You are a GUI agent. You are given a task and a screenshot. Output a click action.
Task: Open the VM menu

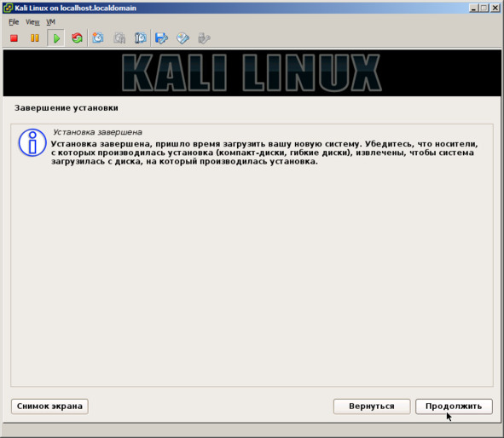pos(51,22)
